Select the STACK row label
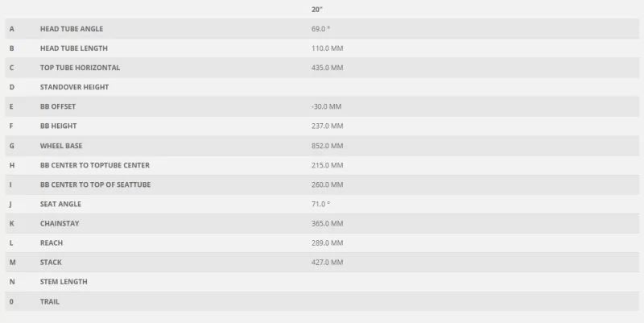644x323 pixels. click(51, 262)
